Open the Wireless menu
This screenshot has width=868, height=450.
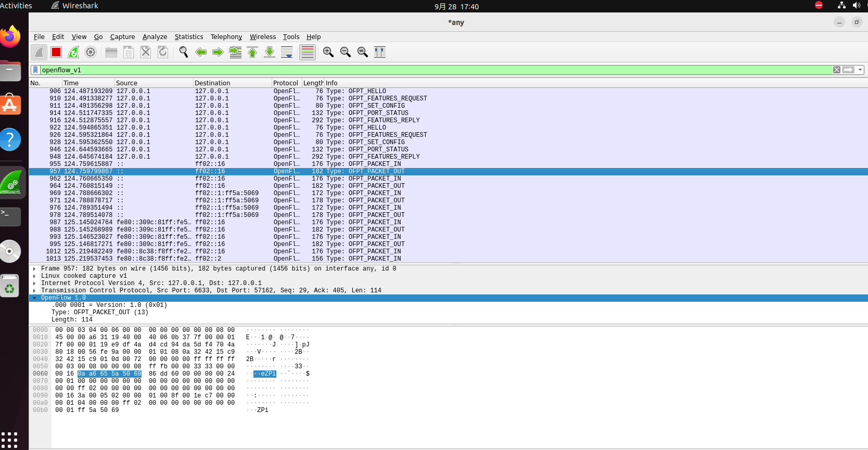point(263,37)
